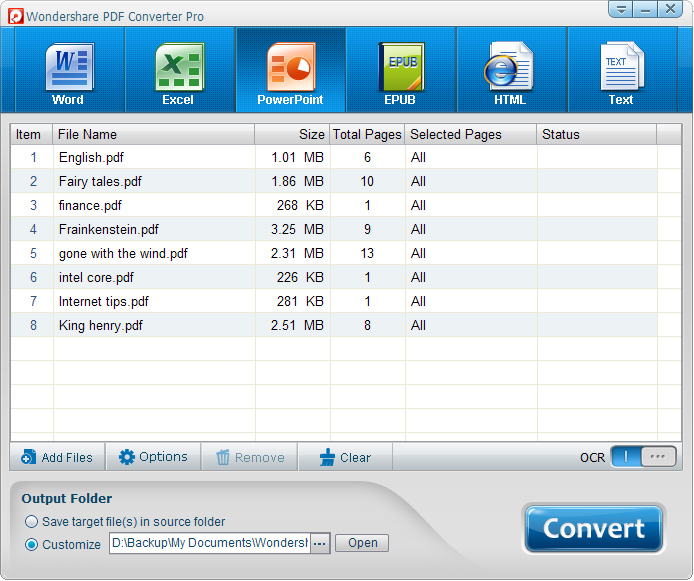The height and width of the screenshot is (581, 694).
Task: Open the Options settings
Action: pos(153,457)
